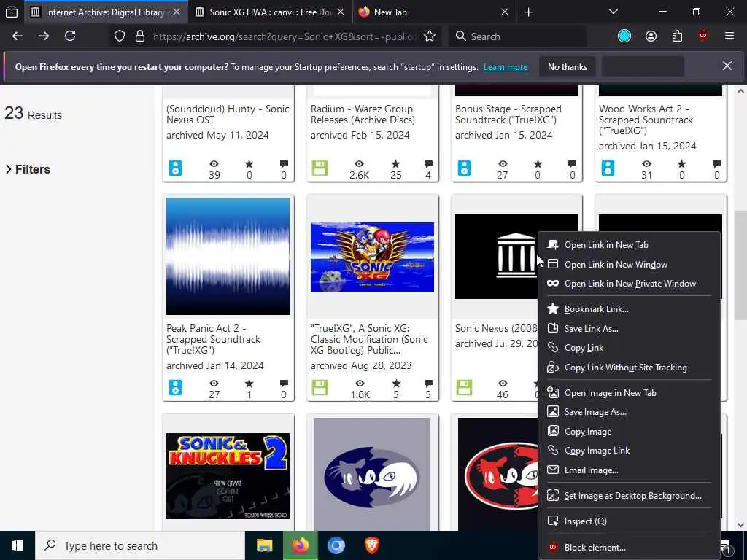Open Radium - Warez Group Releases title
The image size is (747, 560).
(x=363, y=114)
